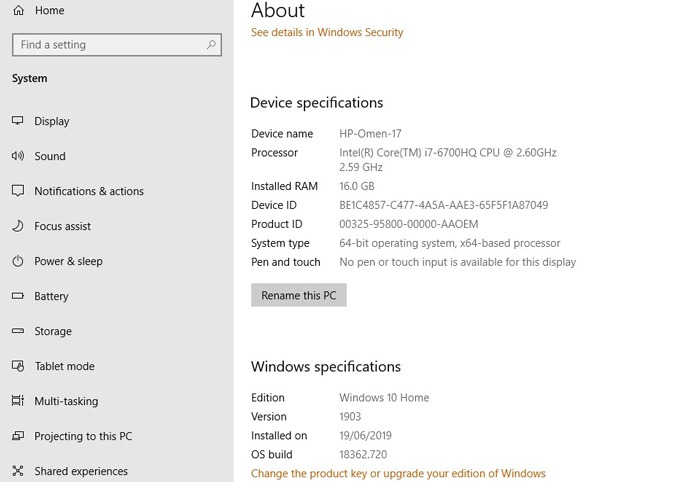Click the Rename this PC button

299,295
